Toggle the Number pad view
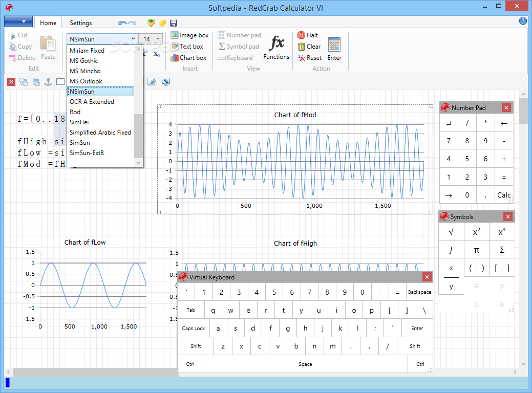 pyautogui.click(x=240, y=35)
